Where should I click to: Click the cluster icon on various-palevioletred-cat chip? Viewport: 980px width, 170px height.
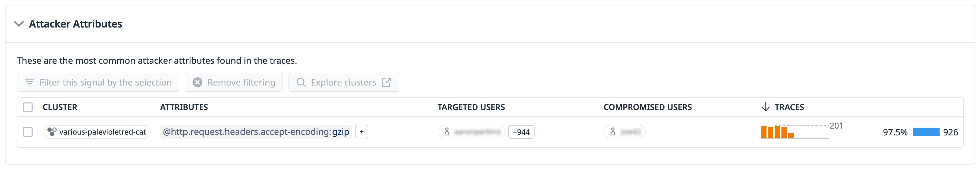click(x=51, y=132)
